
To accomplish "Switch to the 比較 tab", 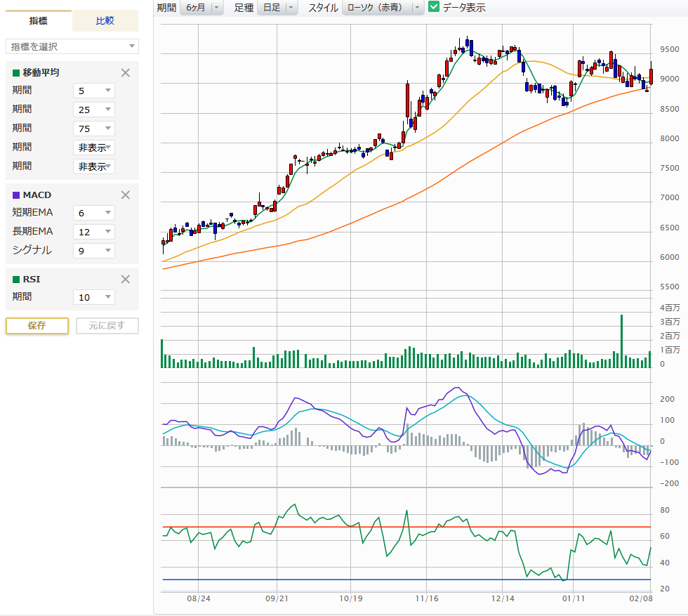I will click(105, 21).
